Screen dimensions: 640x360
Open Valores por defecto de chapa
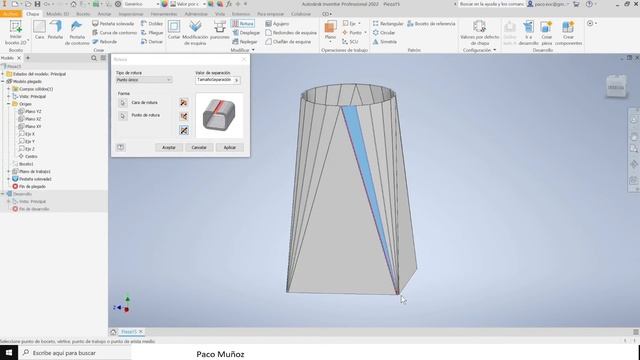(479, 32)
